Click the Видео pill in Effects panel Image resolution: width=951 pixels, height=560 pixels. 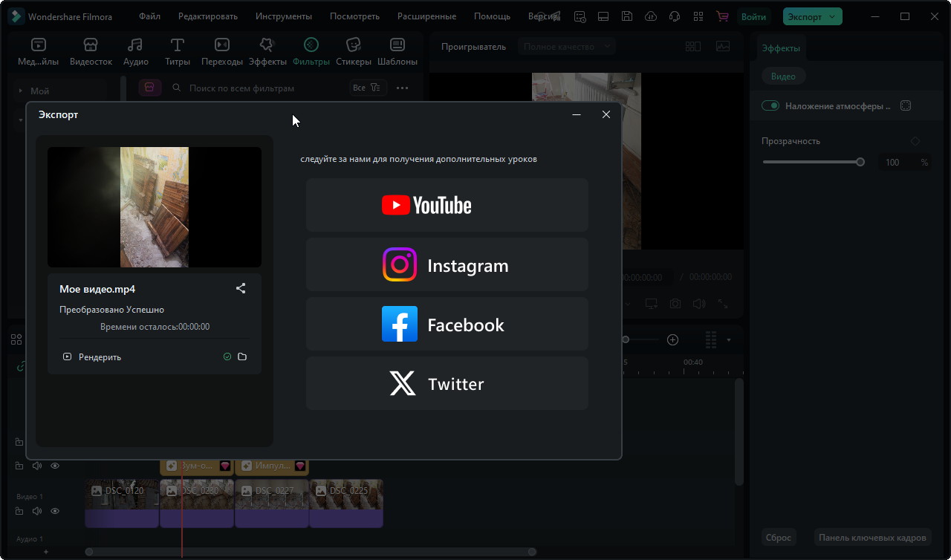(x=783, y=76)
